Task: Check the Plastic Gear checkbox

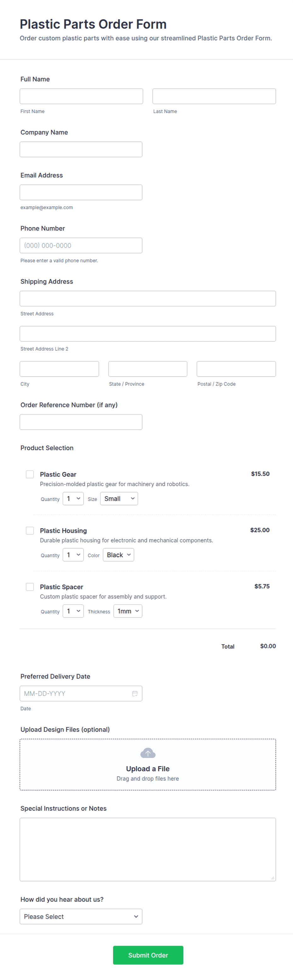Action: 30,474
